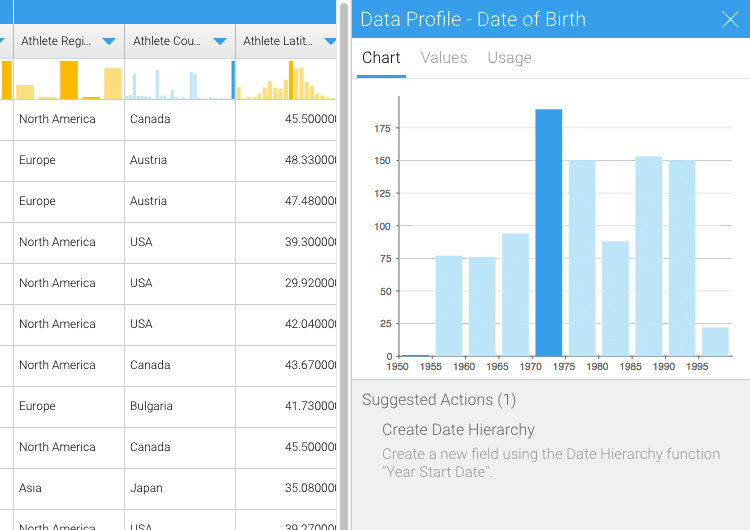Click the small rightmost 1995 chart bar
The height and width of the screenshot is (530, 750).
(715, 341)
